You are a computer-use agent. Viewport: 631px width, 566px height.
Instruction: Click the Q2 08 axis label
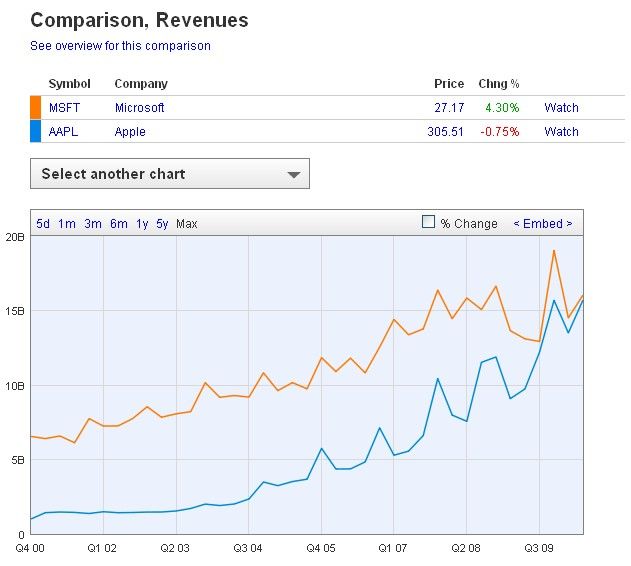pyautogui.click(x=466, y=548)
